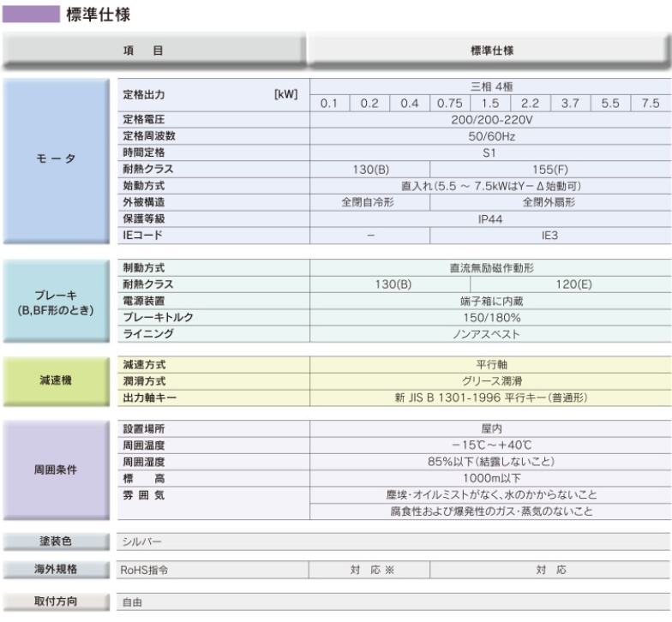
Task: Select the 項目 column header
Action: tap(153, 51)
